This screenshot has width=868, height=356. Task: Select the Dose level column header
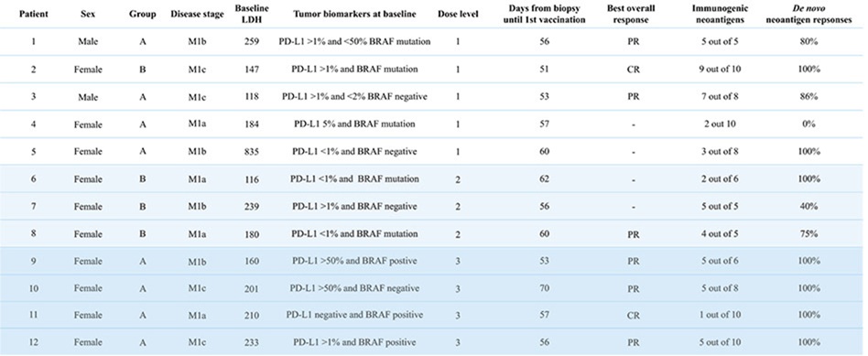(457, 14)
